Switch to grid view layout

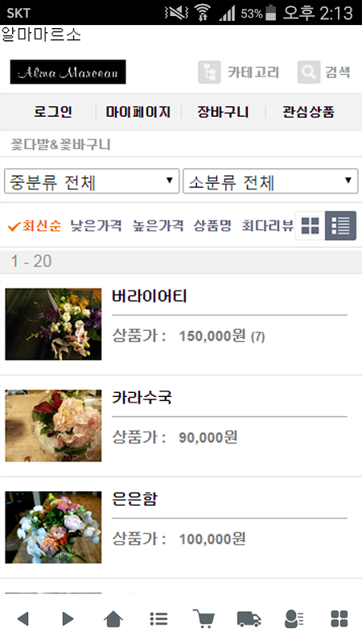click(x=311, y=225)
